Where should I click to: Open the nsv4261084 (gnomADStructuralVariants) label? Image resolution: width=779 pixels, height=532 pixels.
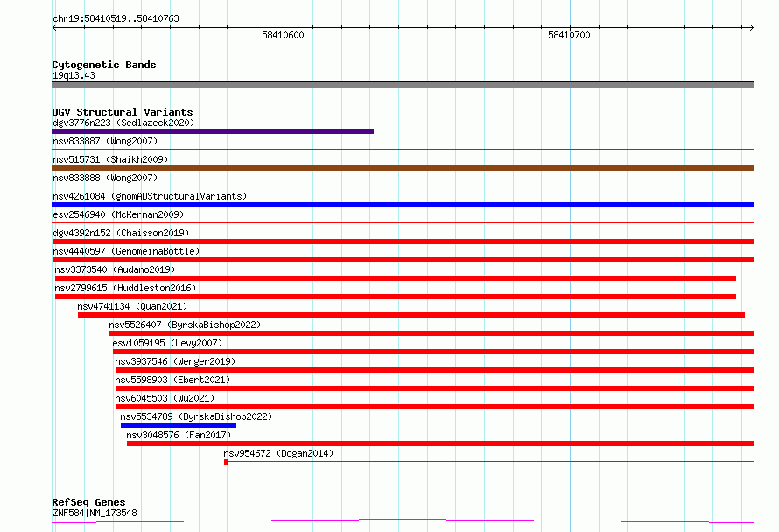click(x=150, y=196)
